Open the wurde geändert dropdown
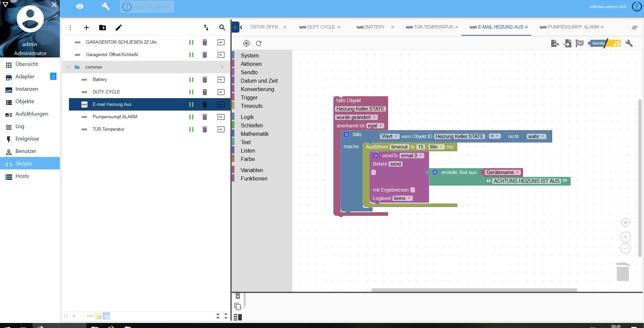Viewport: 644px width, 328px height. (356, 117)
